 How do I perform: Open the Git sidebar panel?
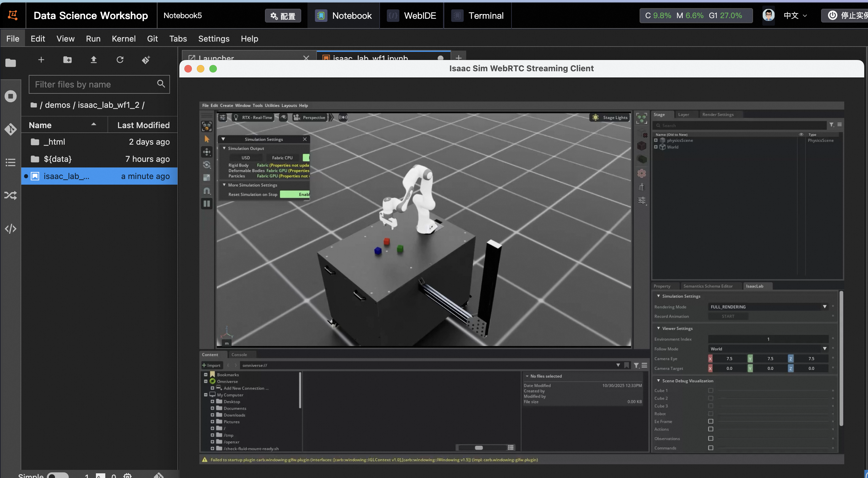coord(10,129)
